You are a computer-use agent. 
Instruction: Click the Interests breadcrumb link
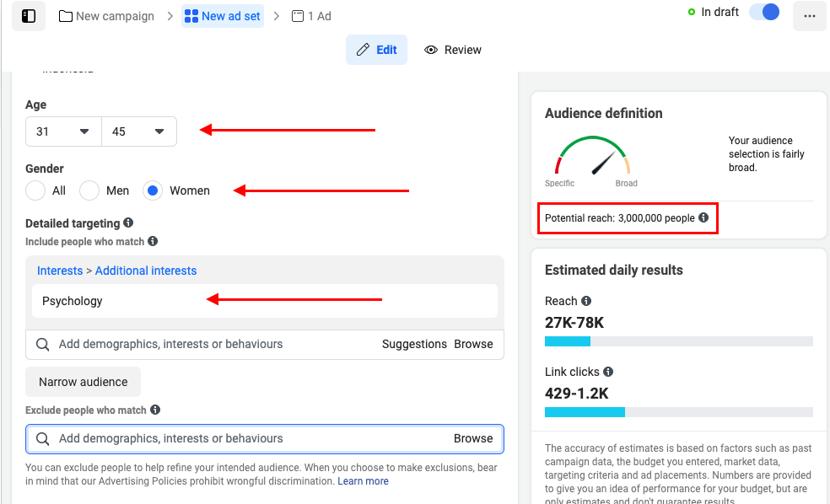60,271
